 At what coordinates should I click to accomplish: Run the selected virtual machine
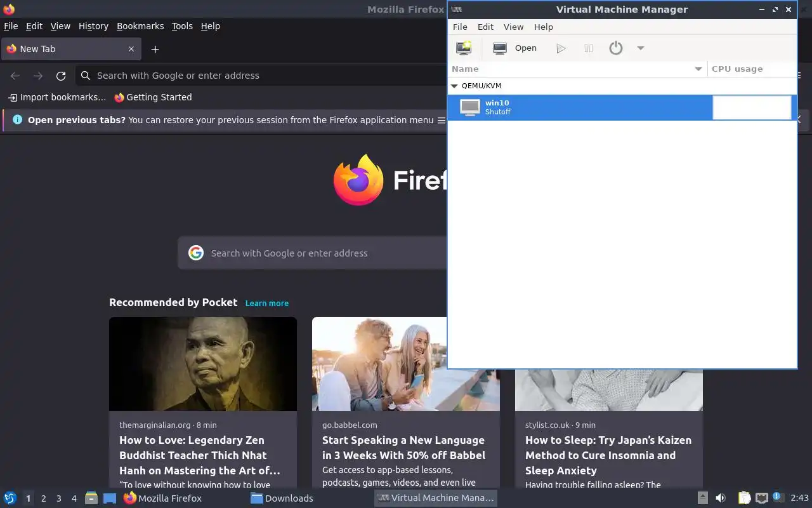561,48
